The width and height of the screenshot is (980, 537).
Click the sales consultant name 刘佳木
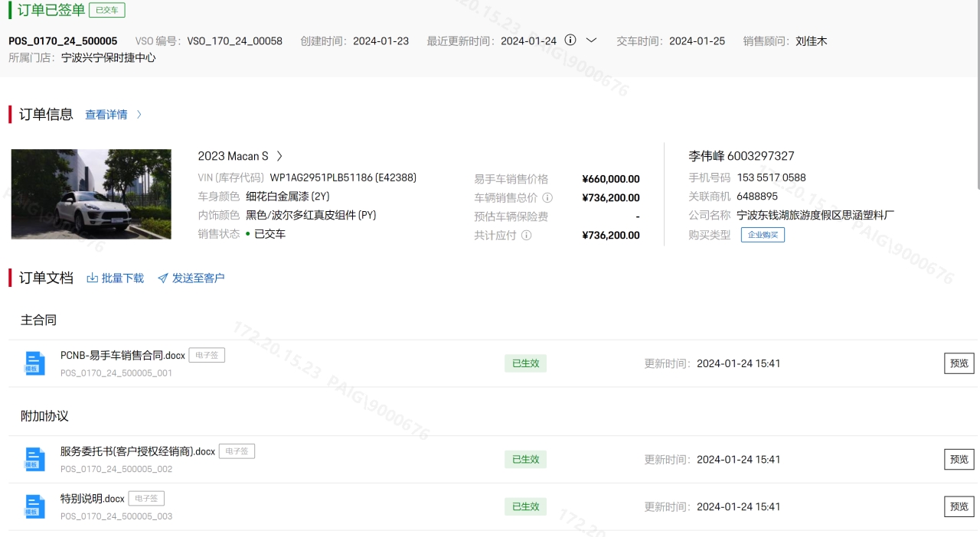click(812, 41)
